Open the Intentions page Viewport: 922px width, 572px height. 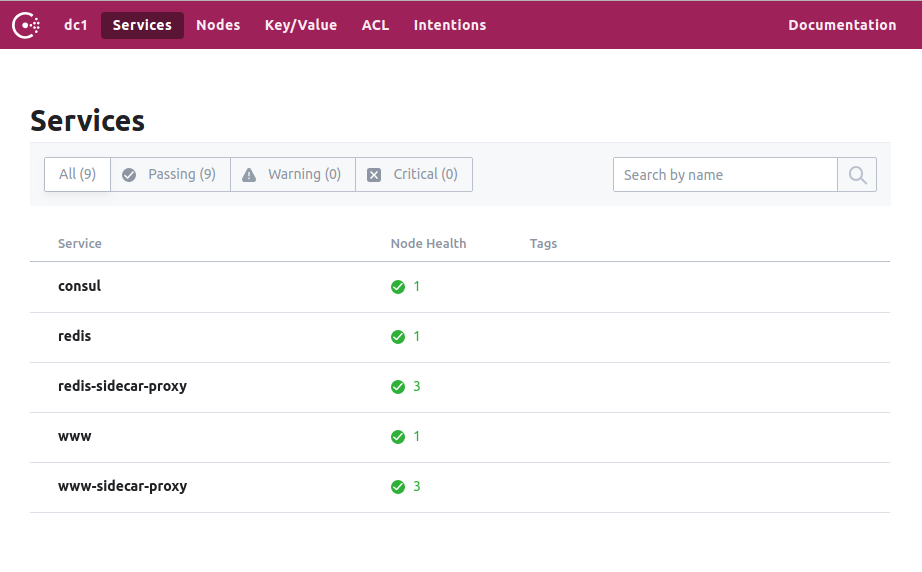tap(450, 25)
